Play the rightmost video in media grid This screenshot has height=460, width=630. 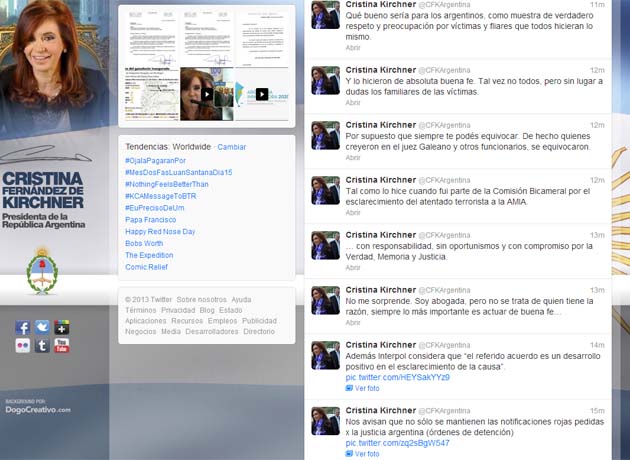pyautogui.click(x=261, y=94)
